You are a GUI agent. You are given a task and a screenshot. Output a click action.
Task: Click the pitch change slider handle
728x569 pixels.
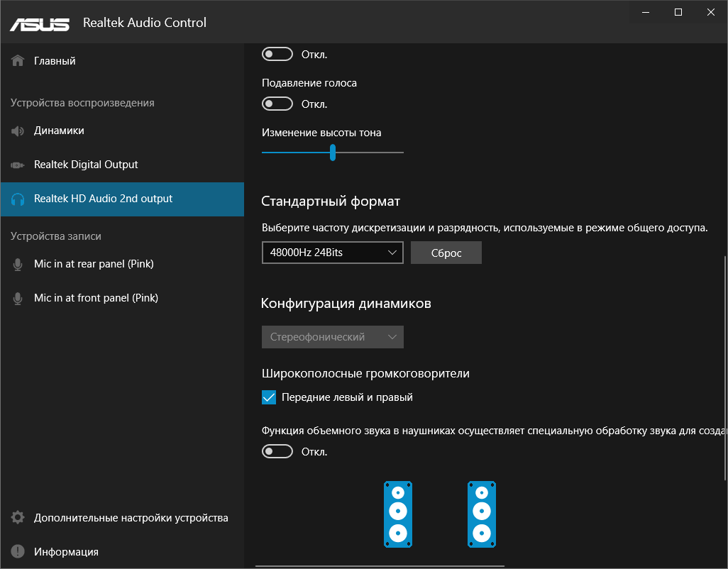coord(333,153)
